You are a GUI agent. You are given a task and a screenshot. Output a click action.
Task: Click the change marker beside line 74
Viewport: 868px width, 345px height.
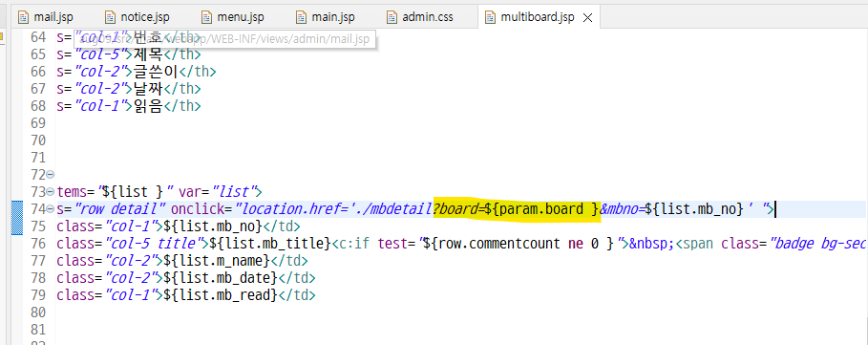click(17, 218)
